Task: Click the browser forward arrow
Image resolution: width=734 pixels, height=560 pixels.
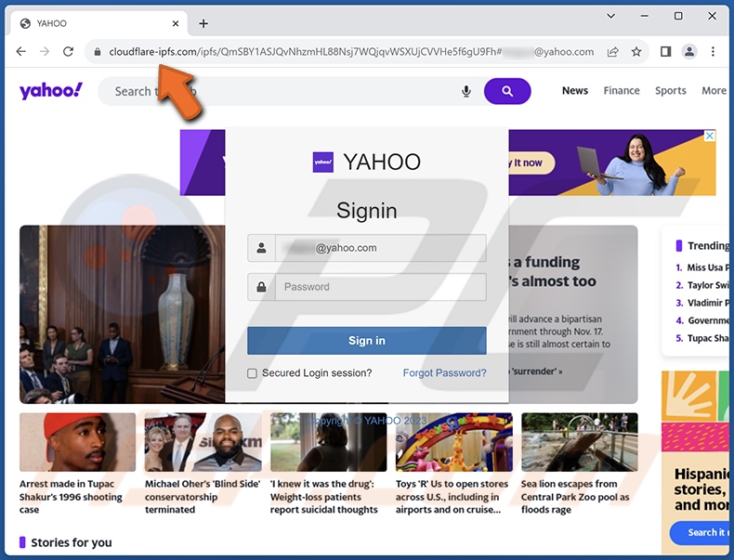Action: coord(45,51)
